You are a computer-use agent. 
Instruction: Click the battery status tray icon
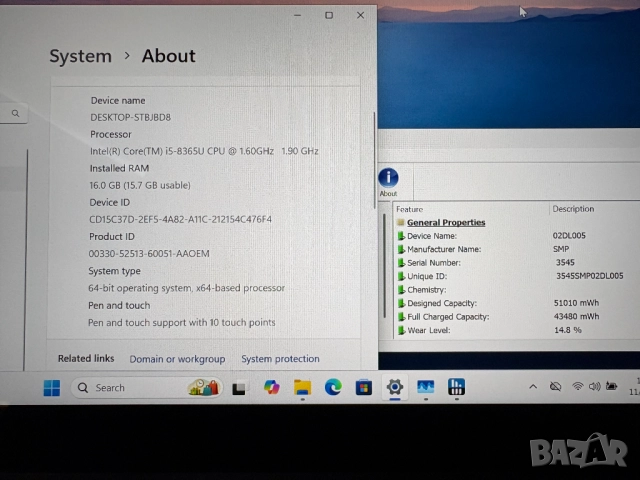click(x=611, y=386)
